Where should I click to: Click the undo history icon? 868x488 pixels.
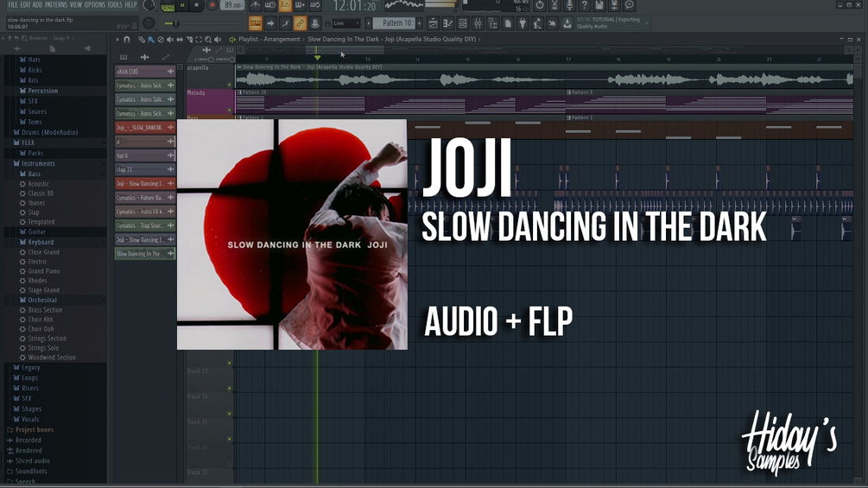(x=540, y=5)
